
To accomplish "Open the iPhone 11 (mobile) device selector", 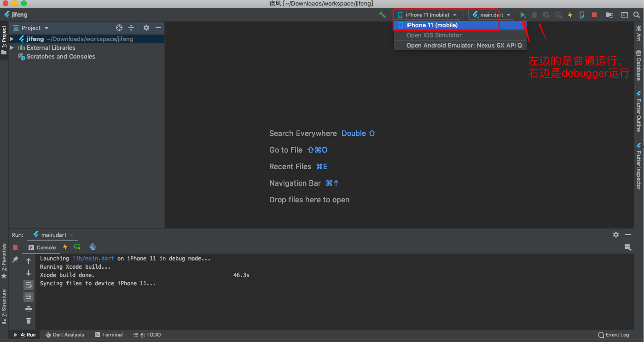I will coord(428,15).
